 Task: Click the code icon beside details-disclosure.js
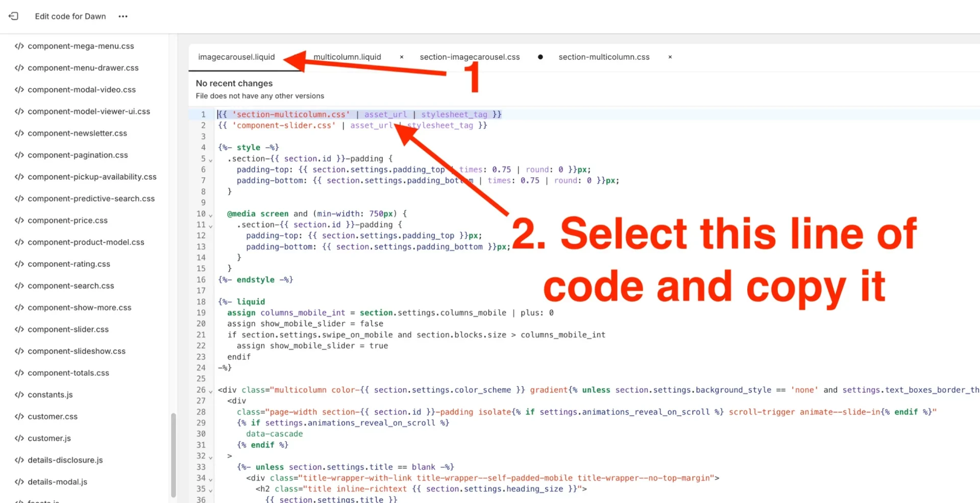click(x=19, y=460)
